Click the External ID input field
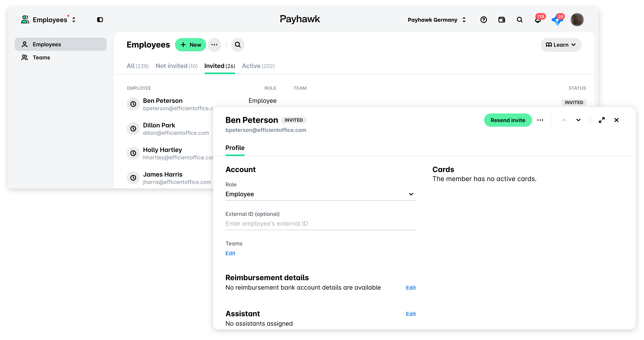Image resolution: width=644 pixels, height=340 pixels. click(321, 224)
